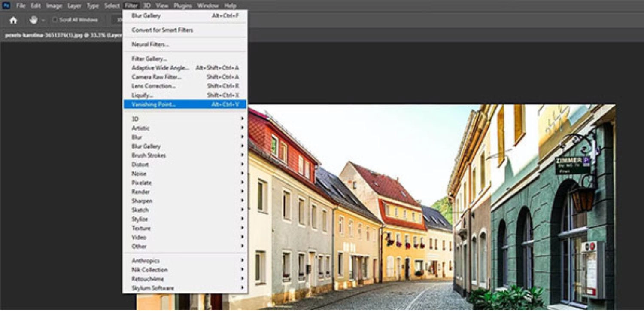Viewport: 644px width, 311px height.
Task: Expand the Brush Strokes submenu
Action: tap(185, 155)
